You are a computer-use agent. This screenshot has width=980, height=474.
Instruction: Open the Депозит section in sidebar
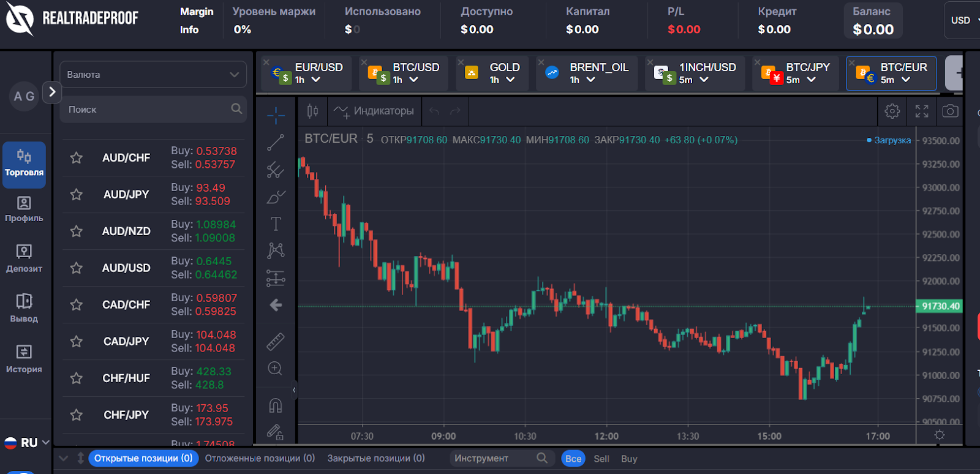(24, 258)
